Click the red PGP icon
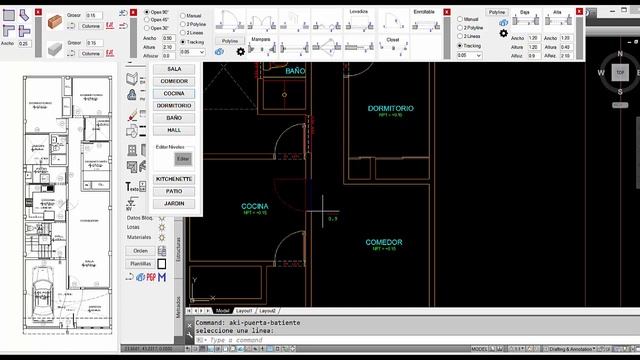Image resolution: width=640 pixels, height=360 pixels. (151, 277)
